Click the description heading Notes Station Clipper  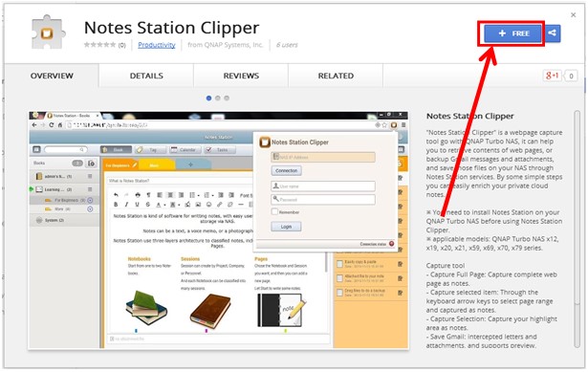click(x=469, y=117)
